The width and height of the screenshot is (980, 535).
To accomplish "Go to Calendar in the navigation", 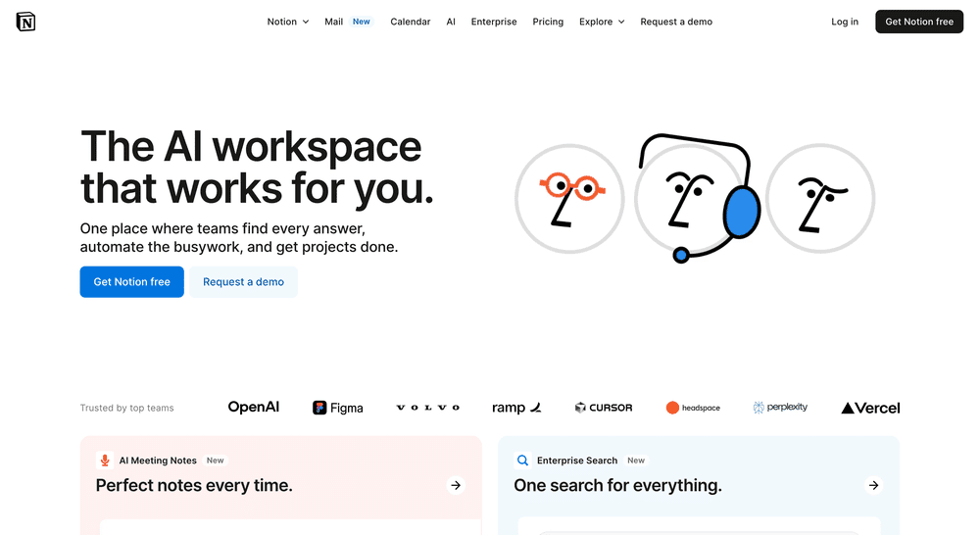I will 410,22.
